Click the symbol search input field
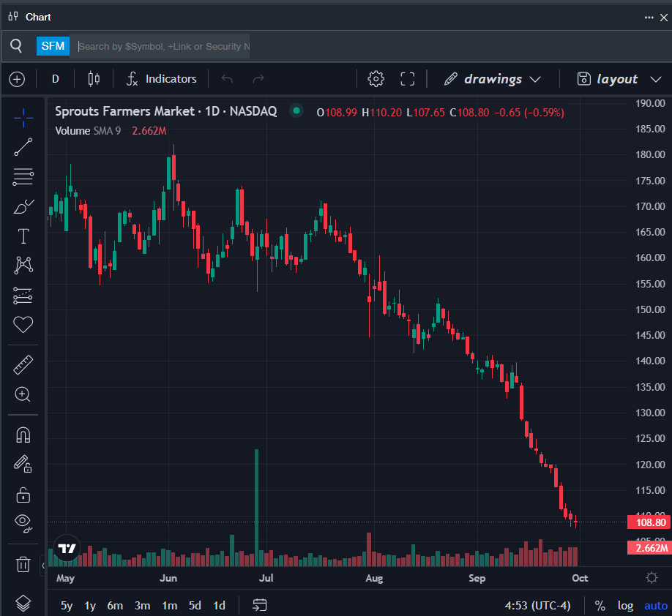Image resolution: width=672 pixels, height=616 pixels. coord(163,46)
